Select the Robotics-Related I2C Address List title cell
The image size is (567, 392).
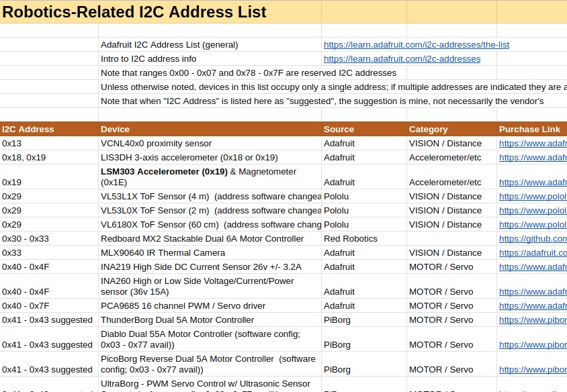(134, 12)
